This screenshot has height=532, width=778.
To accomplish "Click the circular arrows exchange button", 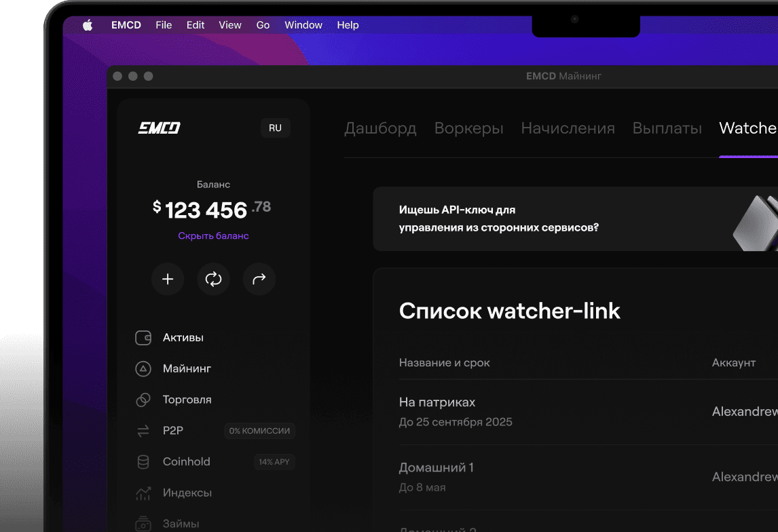I will click(x=213, y=279).
